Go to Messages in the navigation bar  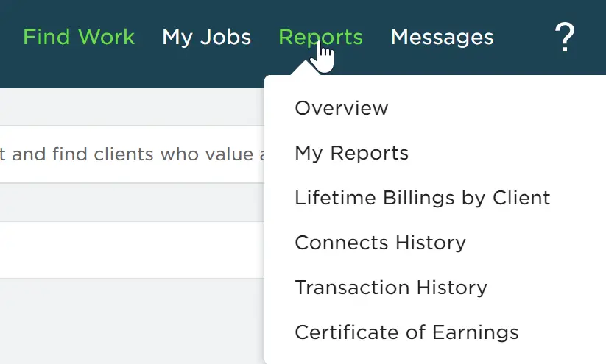(x=442, y=38)
